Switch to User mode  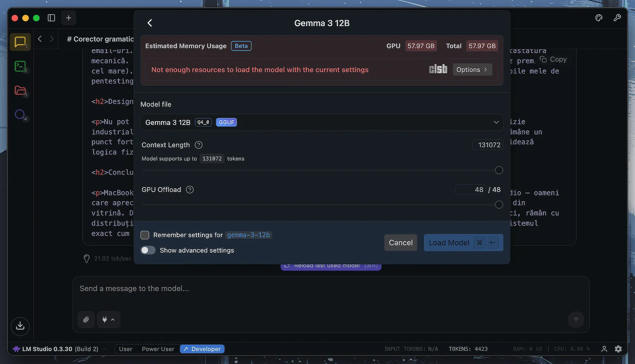(x=125, y=349)
